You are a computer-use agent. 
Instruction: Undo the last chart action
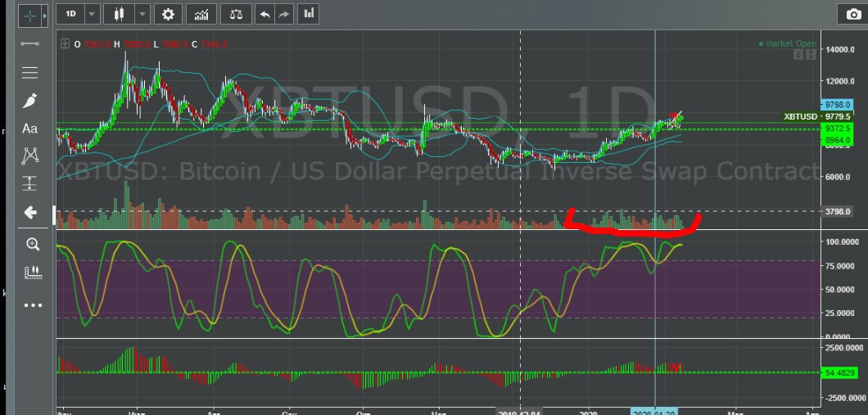click(x=265, y=15)
